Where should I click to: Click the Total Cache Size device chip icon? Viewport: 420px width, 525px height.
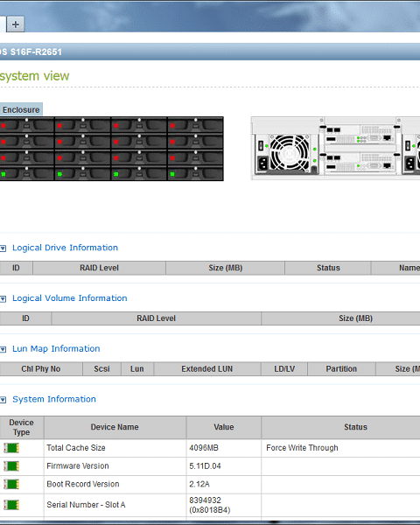coord(11,448)
